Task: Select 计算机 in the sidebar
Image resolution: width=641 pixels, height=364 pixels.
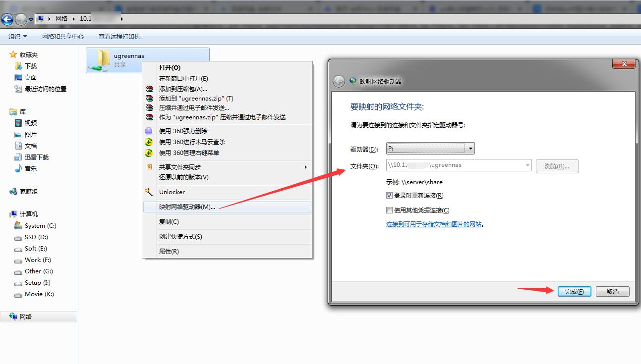Action: click(x=29, y=214)
